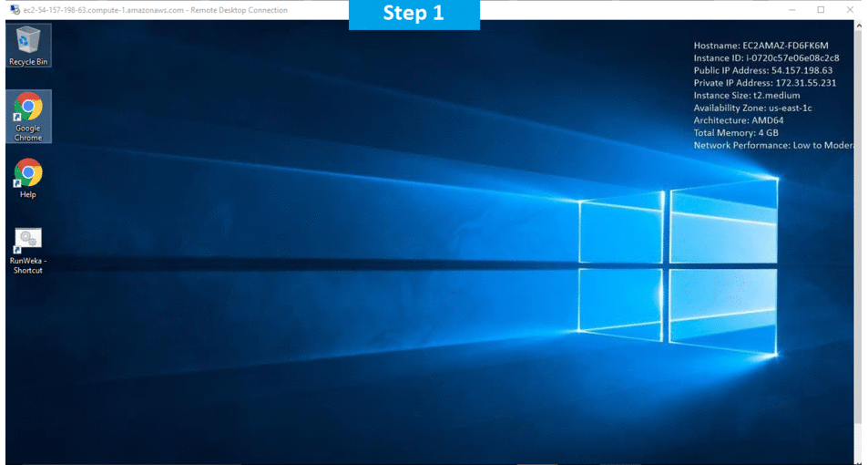This screenshot has height=465, width=868.
Task: Click the Private IP Address 172.31.55.231 text
Action: [x=764, y=83]
